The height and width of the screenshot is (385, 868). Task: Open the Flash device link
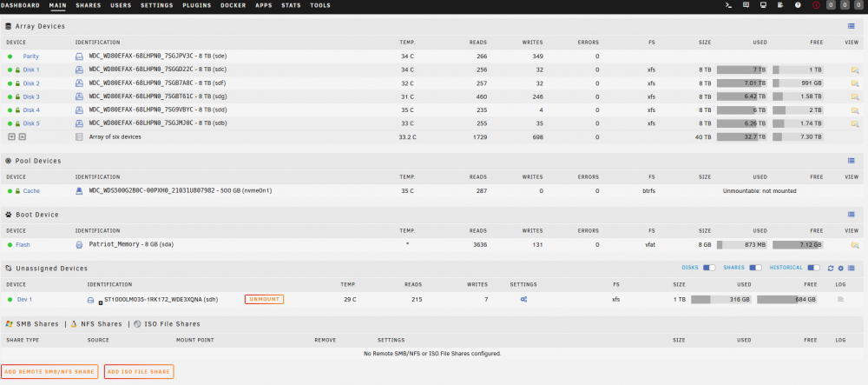23,244
